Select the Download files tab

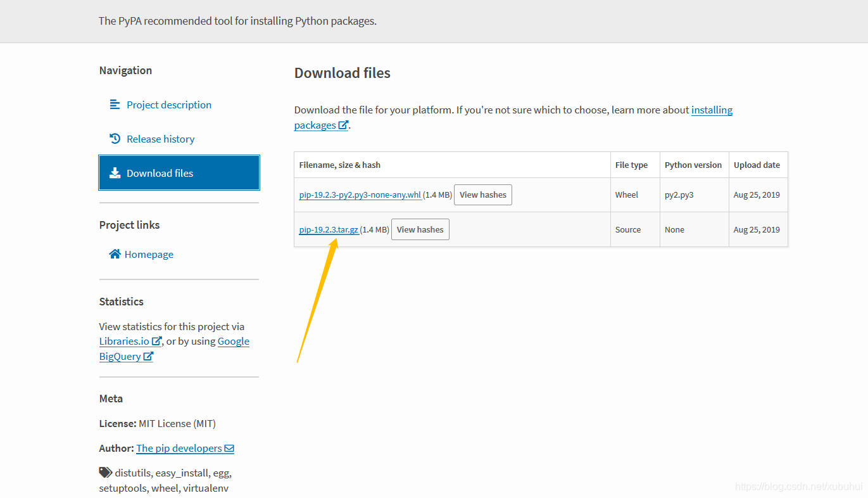click(x=179, y=173)
